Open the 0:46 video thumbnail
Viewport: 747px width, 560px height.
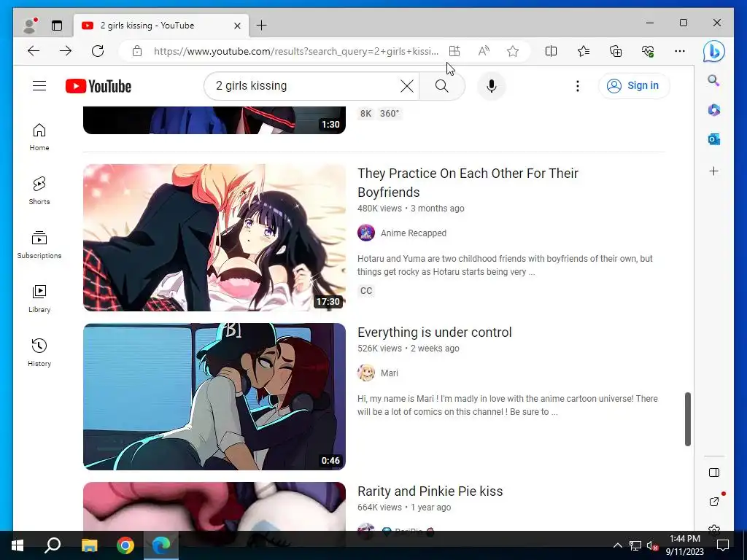[x=214, y=397]
